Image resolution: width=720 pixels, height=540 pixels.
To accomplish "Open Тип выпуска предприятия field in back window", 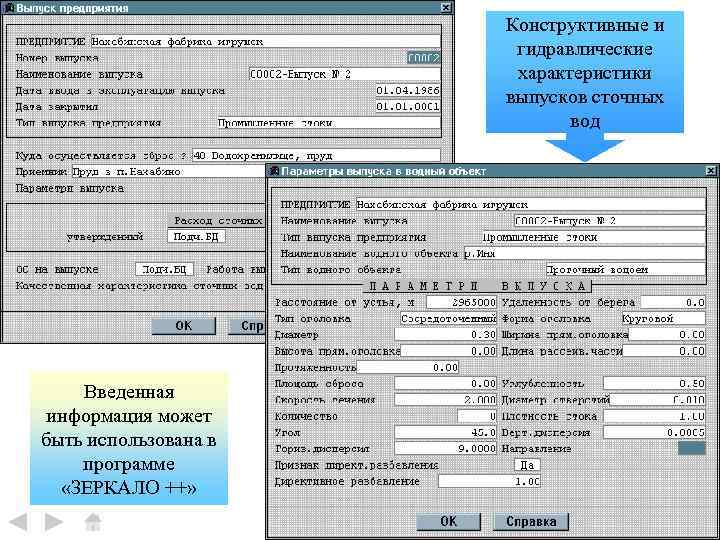I will tap(329, 123).
